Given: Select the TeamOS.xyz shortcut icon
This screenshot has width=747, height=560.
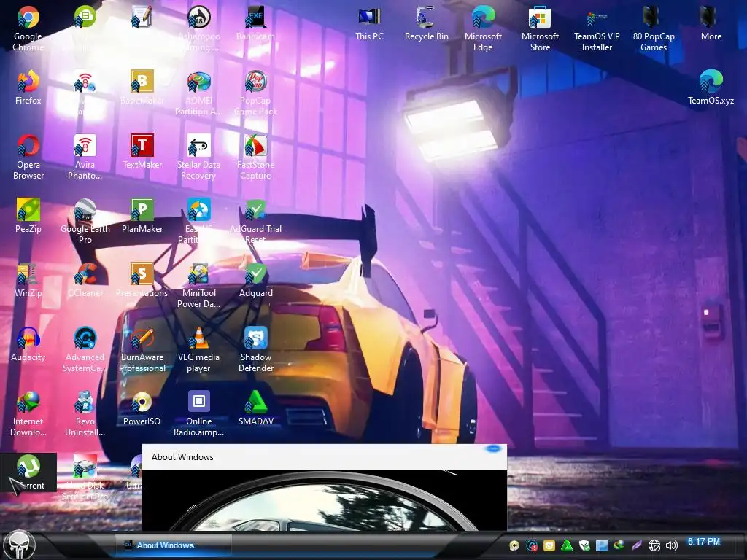Looking at the screenshot, I should point(711,82).
